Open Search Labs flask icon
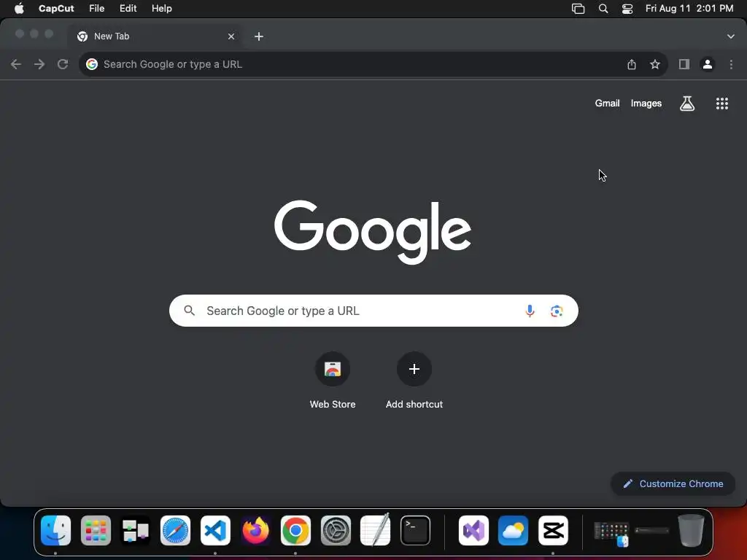 point(687,104)
